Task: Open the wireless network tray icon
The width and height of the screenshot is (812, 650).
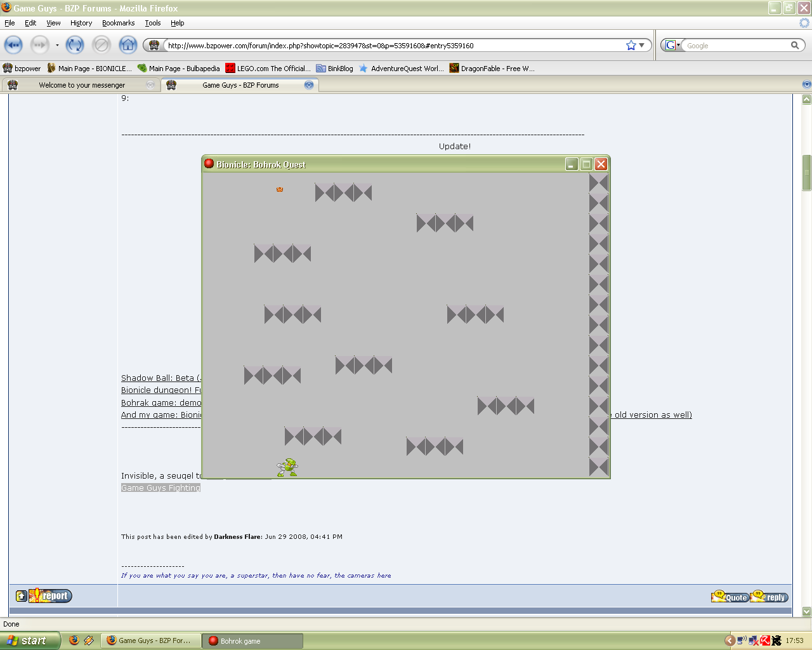Action: point(741,640)
